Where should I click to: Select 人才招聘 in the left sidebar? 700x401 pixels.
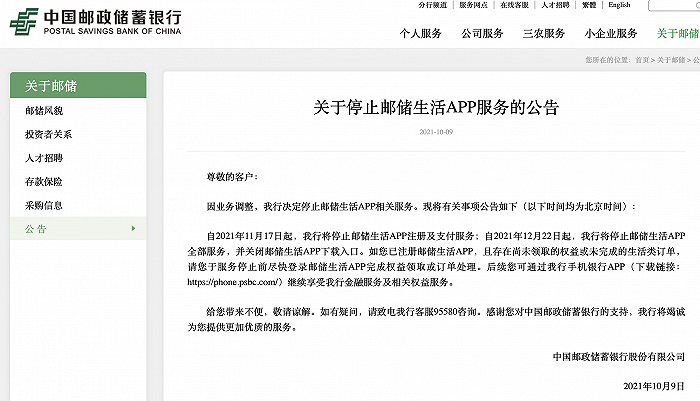point(43,158)
